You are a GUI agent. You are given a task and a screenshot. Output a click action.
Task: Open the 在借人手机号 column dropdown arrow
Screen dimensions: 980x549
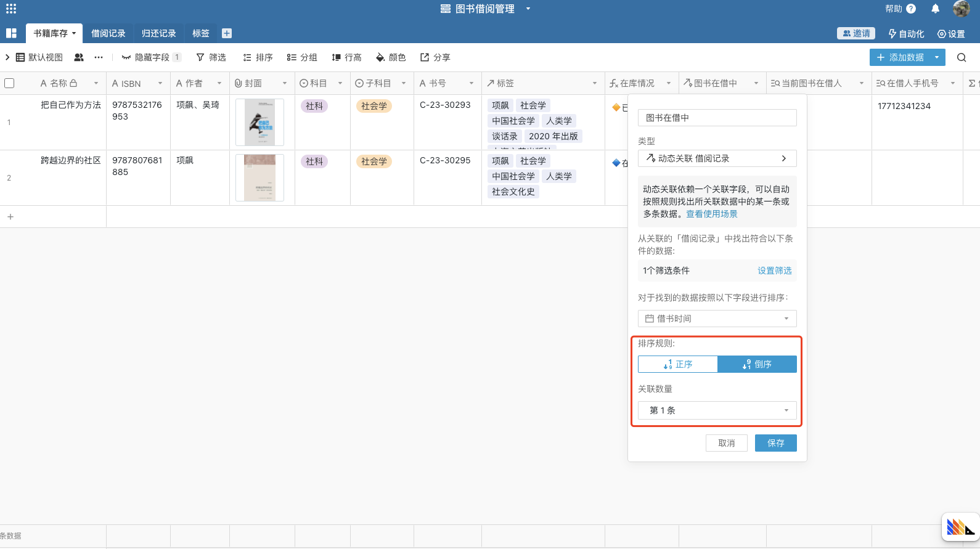[x=953, y=83]
